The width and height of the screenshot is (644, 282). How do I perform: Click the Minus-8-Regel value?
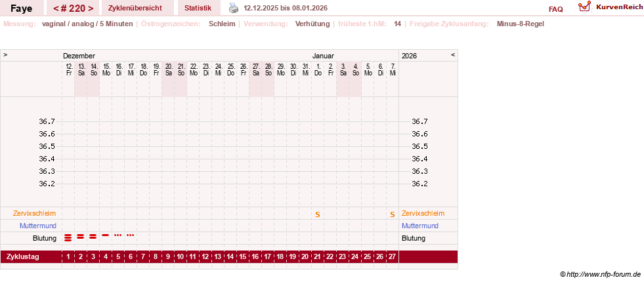[x=521, y=24]
